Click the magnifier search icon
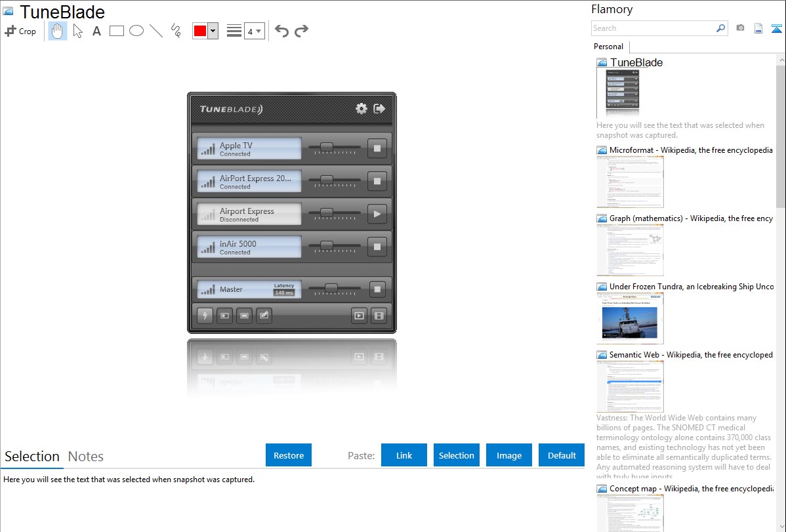 point(721,28)
